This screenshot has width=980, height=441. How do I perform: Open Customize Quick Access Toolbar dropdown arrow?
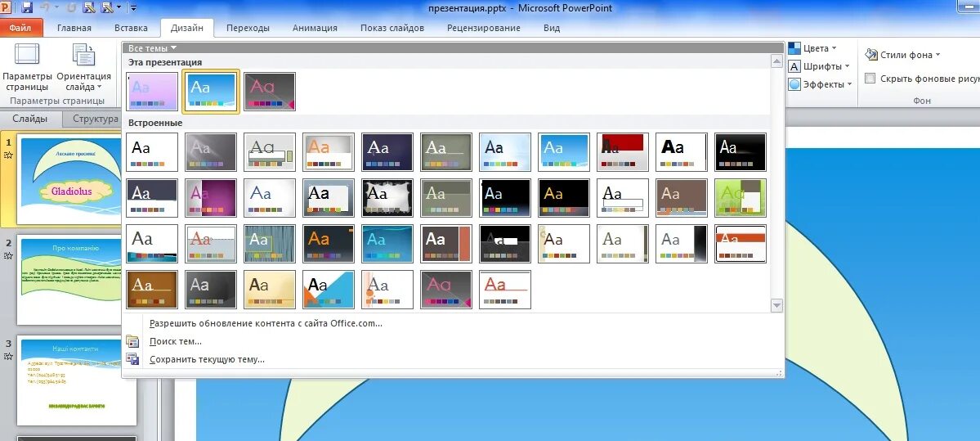[x=134, y=9]
